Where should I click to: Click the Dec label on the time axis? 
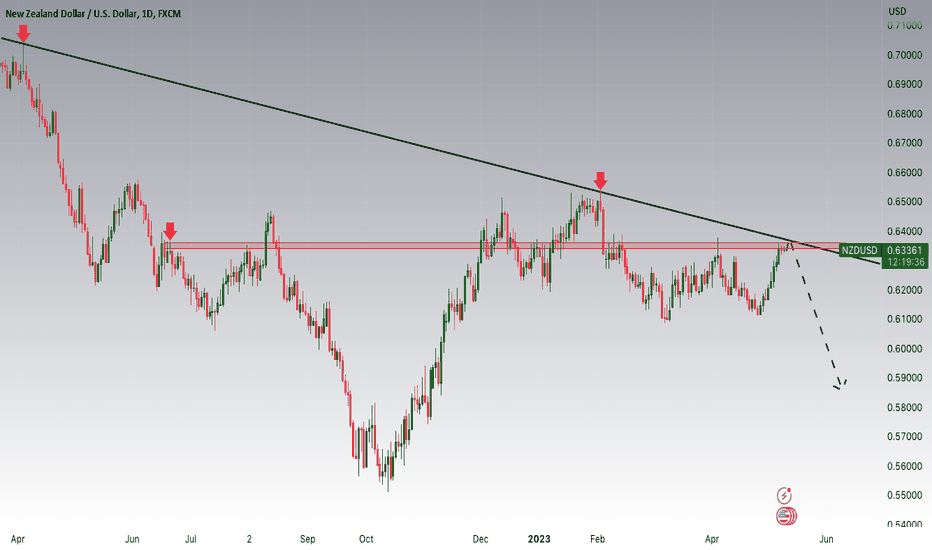click(480, 539)
